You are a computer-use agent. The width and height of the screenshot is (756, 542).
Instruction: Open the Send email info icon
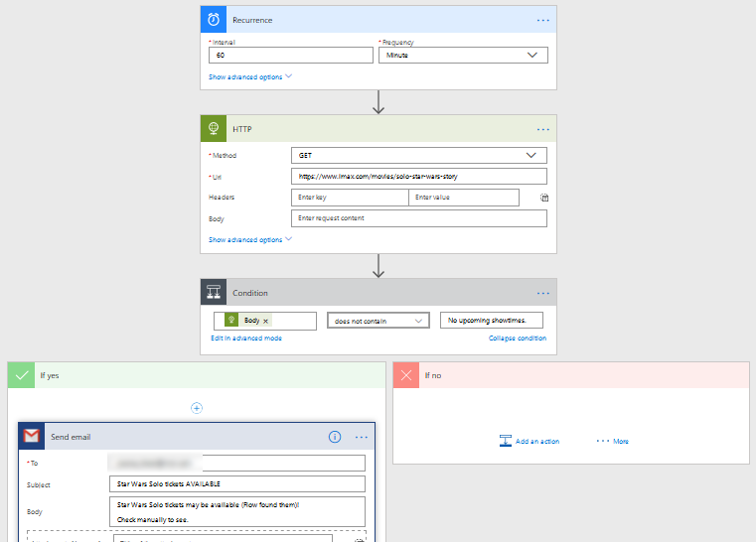pyautogui.click(x=335, y=437)
